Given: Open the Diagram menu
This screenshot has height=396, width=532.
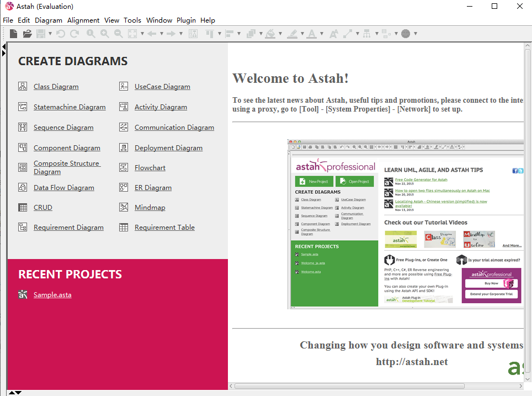Looking at the screenshot, I should (x=49, y=20).
